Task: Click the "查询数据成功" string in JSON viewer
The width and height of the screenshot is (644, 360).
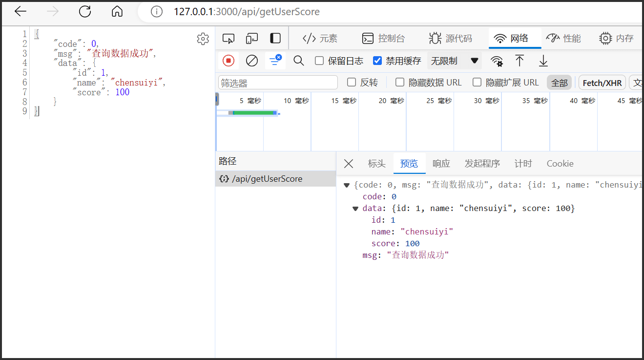Action: [120, 53]
